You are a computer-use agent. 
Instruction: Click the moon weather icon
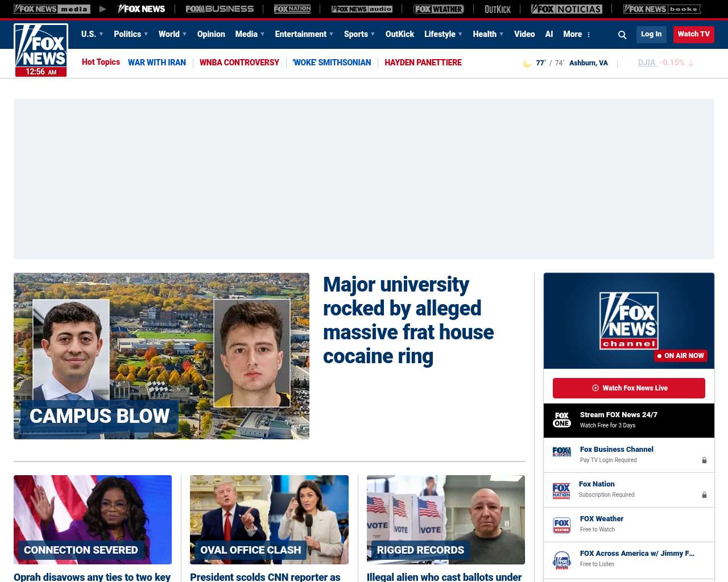527,63
